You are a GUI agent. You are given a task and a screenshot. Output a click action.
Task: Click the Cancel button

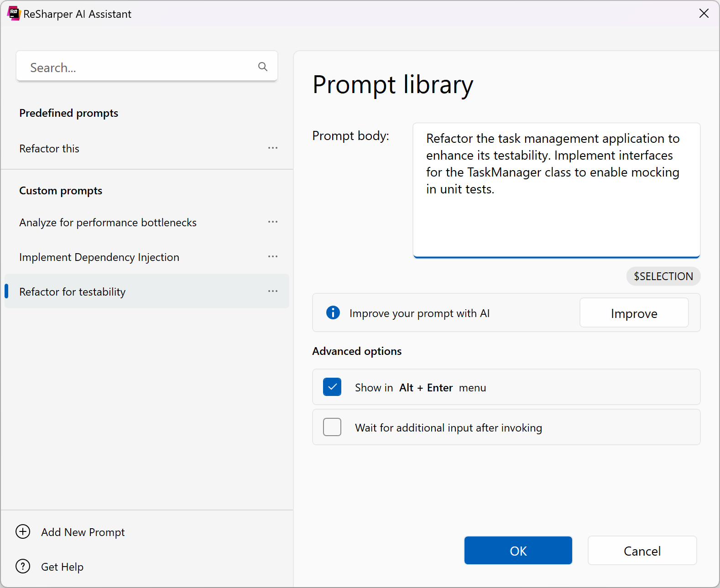pos(642,551)
